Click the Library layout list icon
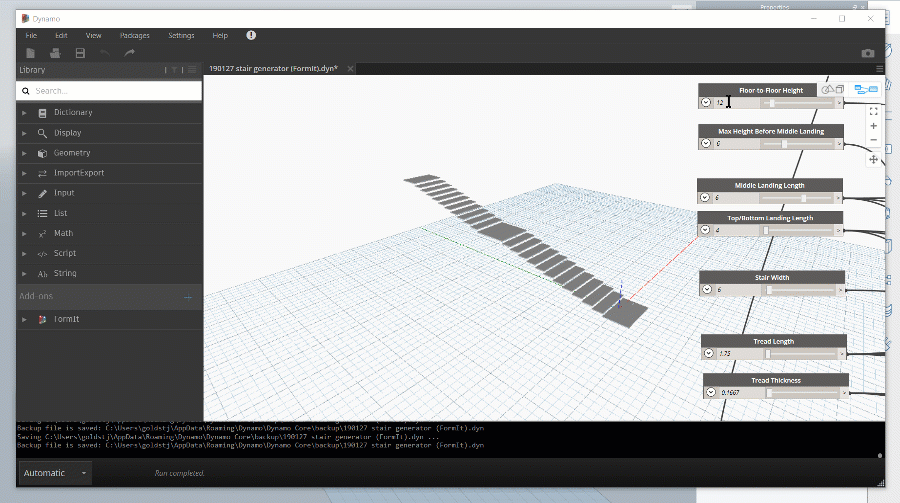900x503 pixels. coord(192,70)
